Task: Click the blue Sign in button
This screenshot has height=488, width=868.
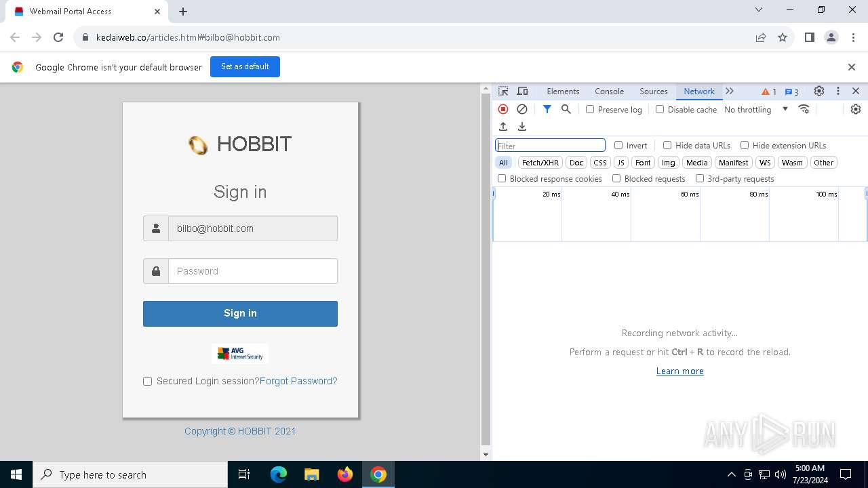Action: click(x=240, y=314)
